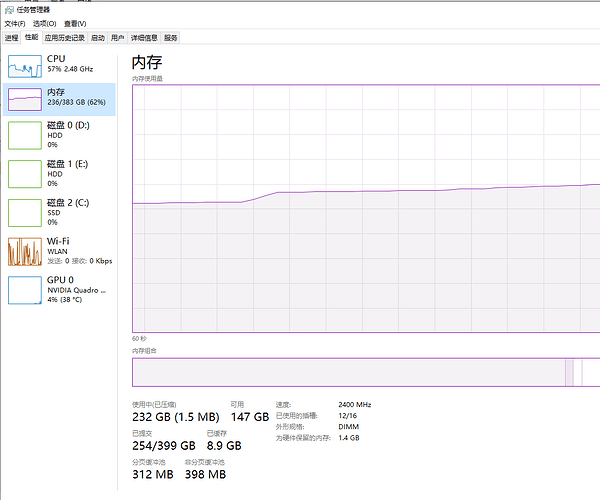Viewport: 600px width, 500px height.
Task: Click the 内存组合 memory composition bar
Action: point(365,373)
